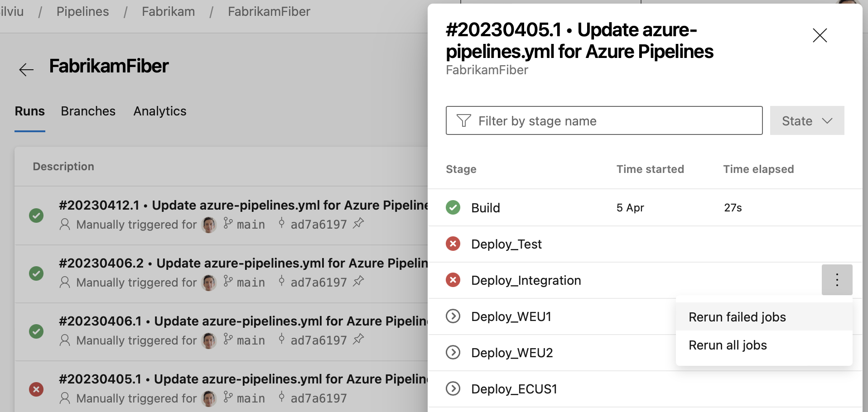This screenshot has height=412, width=868.
Task: Expand the Deploy_ECUS1 stage chevron
Action: point(453,388)
